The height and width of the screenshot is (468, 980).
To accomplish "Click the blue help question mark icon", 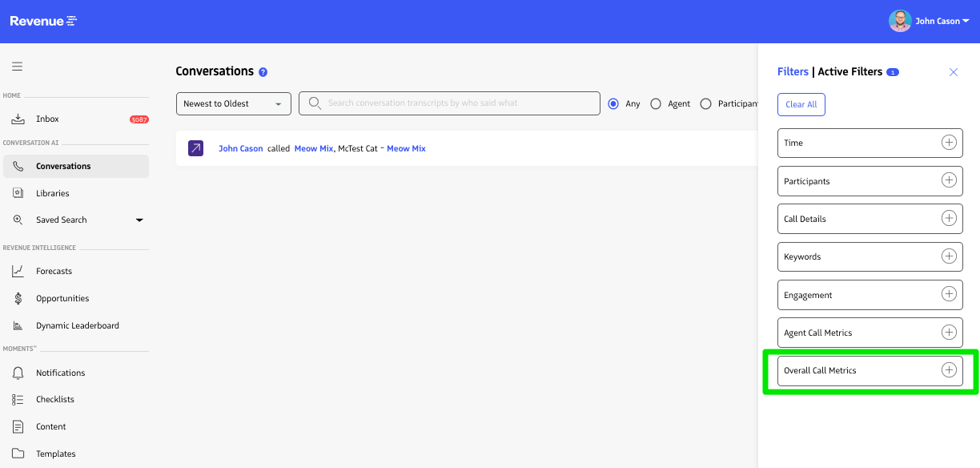I will pyautogui.click(x=263, y=72).
